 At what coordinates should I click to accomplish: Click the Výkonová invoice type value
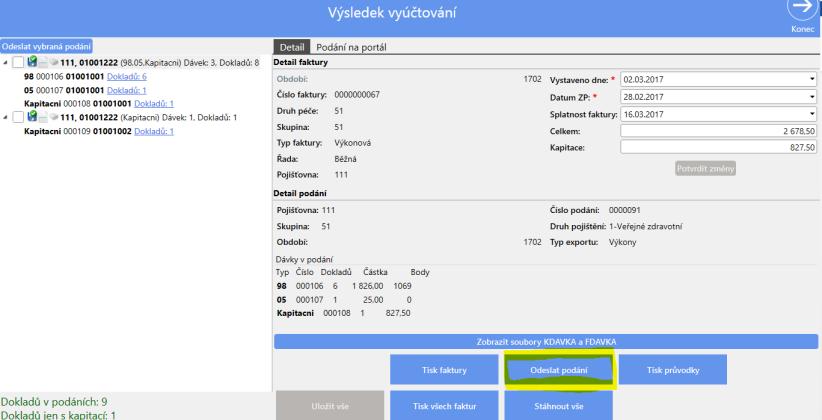[x=353, y=143]
